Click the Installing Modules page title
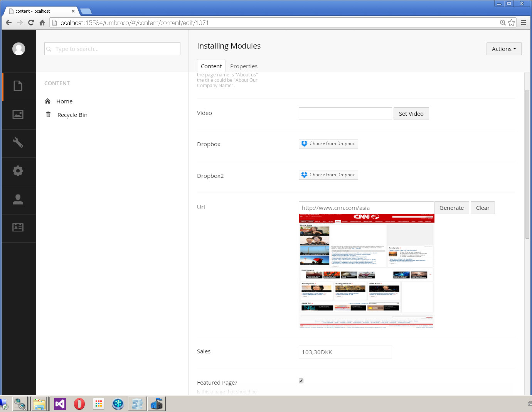 click(x=229, y=46)
